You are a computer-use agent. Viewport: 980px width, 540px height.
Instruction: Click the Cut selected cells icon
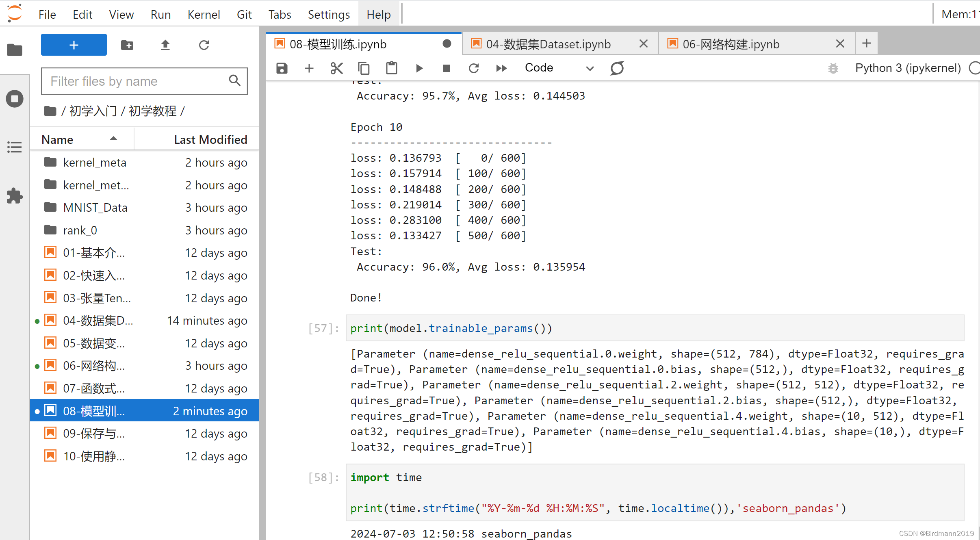(336, 68)
